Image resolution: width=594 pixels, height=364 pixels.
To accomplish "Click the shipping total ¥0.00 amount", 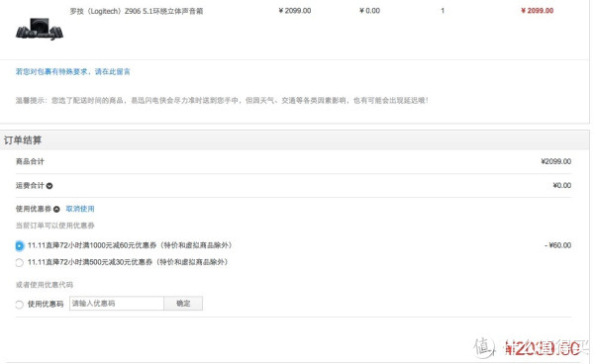I will 562,185.
